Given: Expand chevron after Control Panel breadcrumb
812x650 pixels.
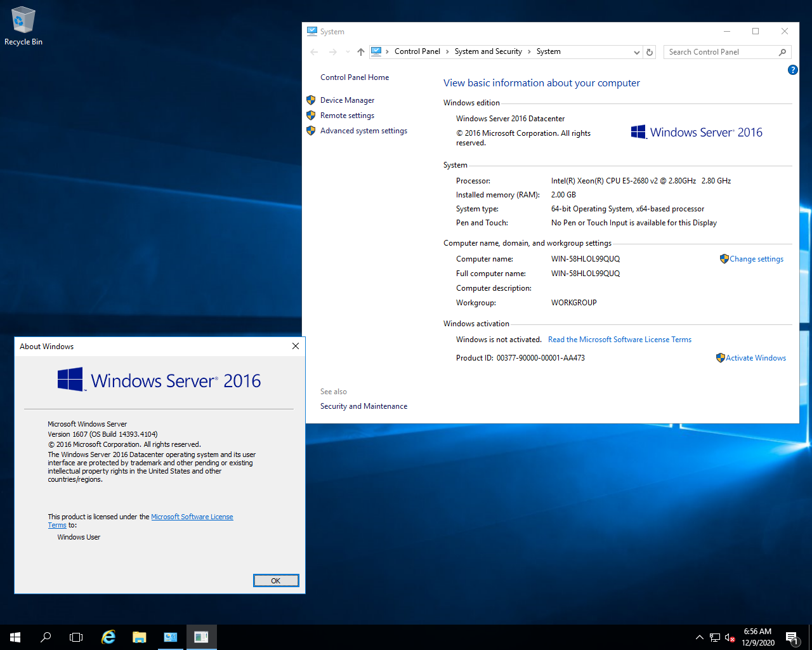Looking at the screenshot, I should [447, 52].
